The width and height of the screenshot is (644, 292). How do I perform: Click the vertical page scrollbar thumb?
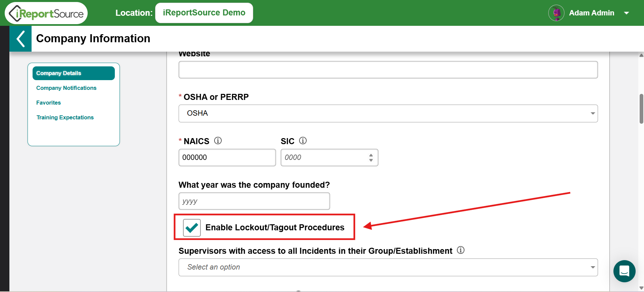[x=641, y=109]
